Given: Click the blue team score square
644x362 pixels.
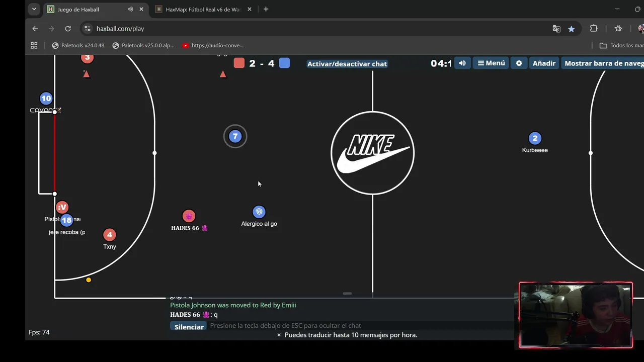Looking at the screenshot, I should coord(284,63).
